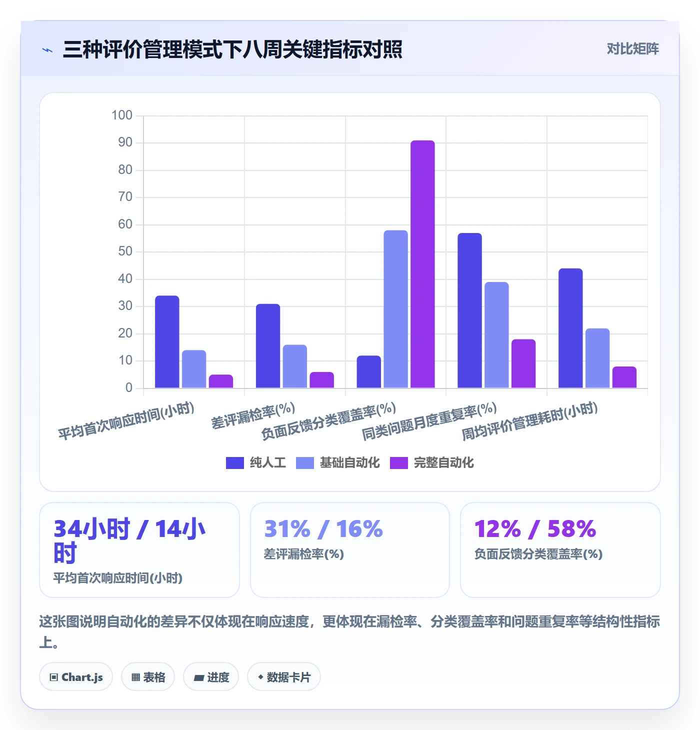This screenshot has height=730, width=700.
Task: Click the 基础自动化 legend label
Action: [350, 463]
